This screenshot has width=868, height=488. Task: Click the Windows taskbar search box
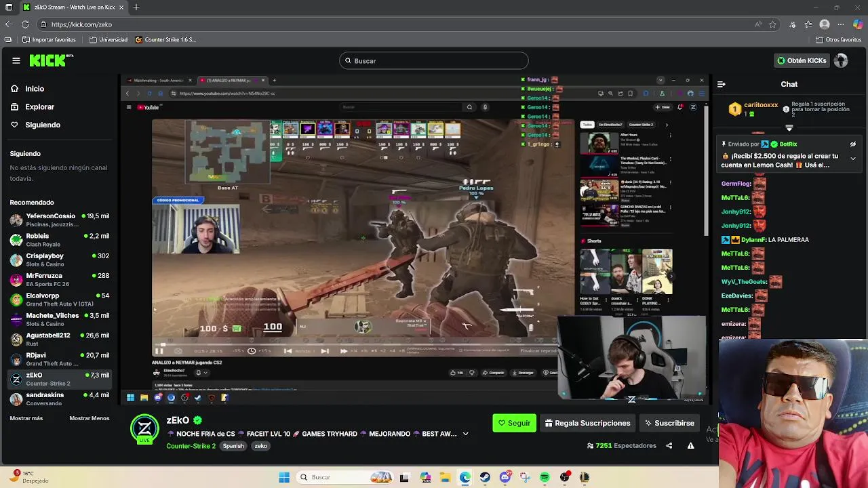click(x=346, y=477)
